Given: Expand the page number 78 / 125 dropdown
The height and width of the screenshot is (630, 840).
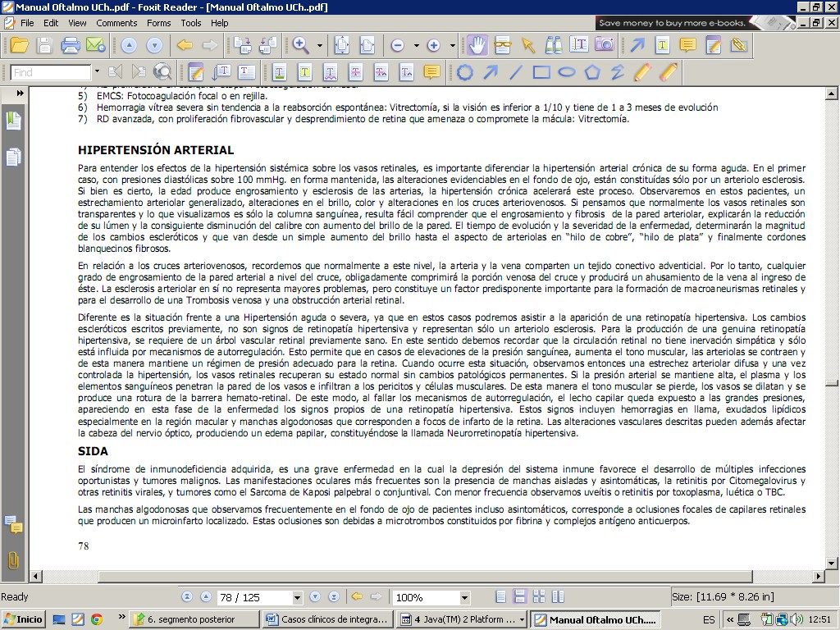Looking at the screenshot, I should (297, 597).
